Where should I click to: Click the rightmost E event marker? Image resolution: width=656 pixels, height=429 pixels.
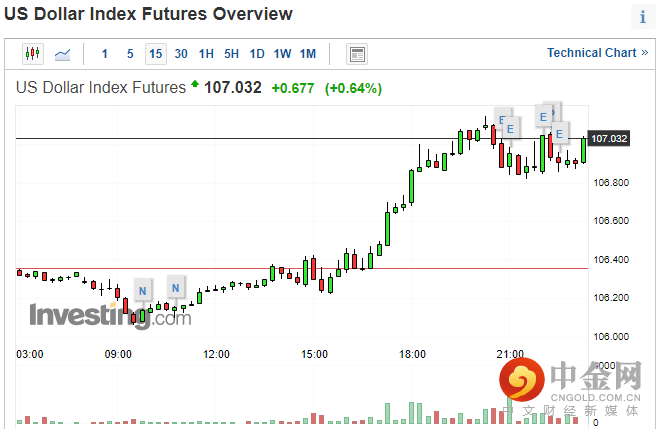[x=560, y=133]
